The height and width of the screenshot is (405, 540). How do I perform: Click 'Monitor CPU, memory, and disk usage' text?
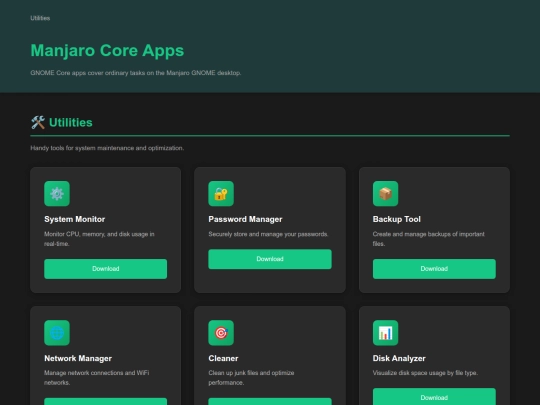click(x=99, y=239)
